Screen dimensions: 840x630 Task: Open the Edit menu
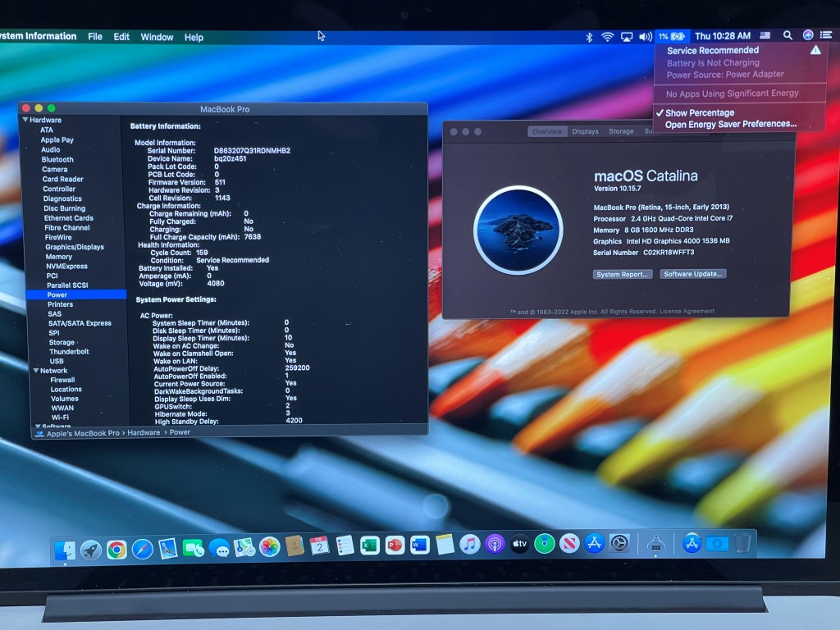[121, 36]
